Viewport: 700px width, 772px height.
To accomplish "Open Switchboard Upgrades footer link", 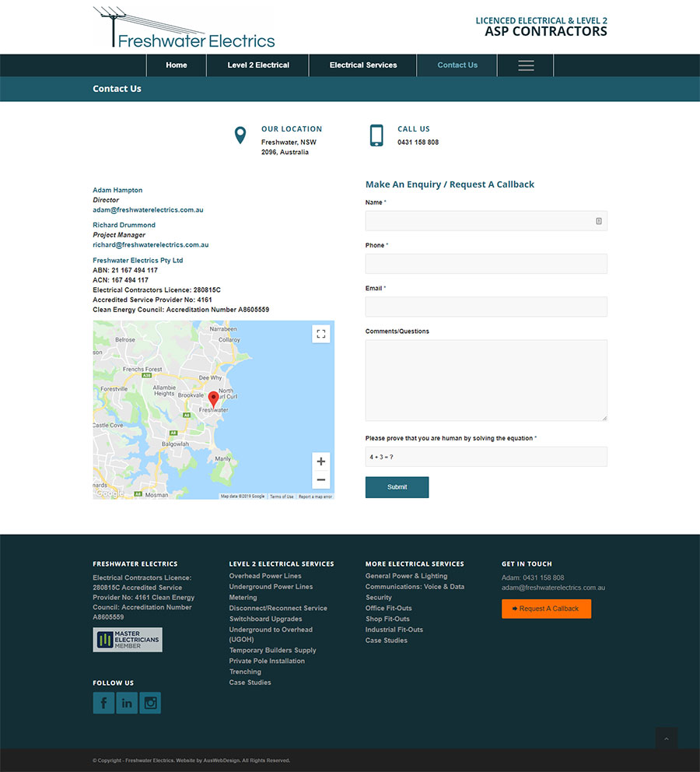I will pyautogui.click(x=266, y=619).
